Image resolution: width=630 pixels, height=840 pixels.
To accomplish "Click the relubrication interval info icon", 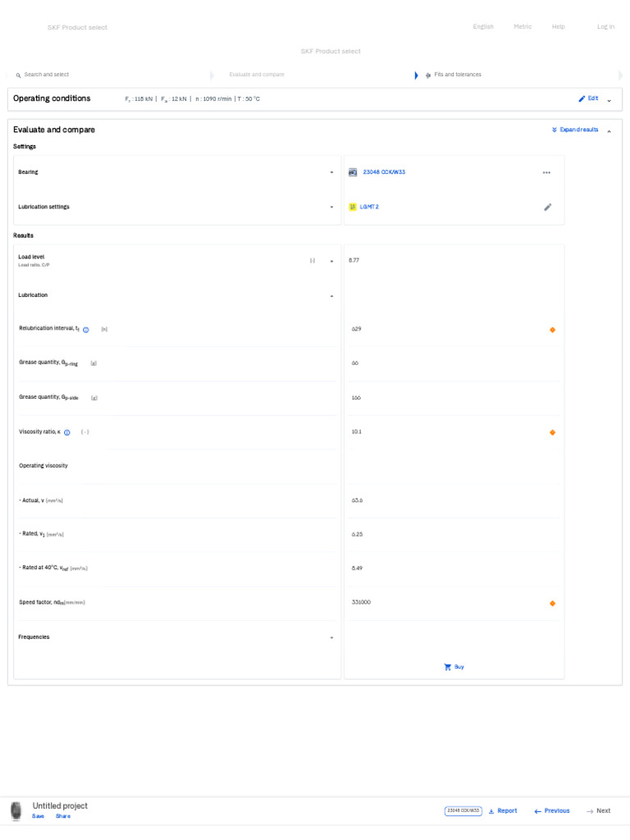I will (86, 330).
